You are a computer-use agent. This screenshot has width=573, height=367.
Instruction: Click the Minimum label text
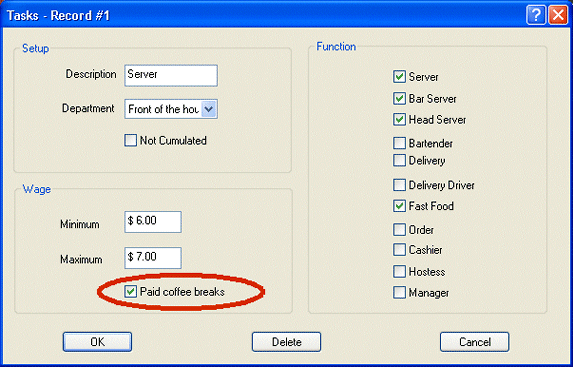80,224
